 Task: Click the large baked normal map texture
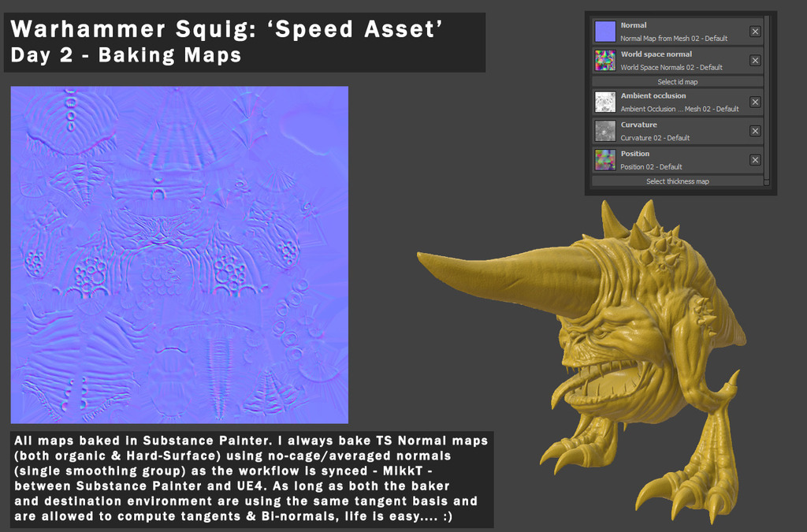tap(180, 255)
